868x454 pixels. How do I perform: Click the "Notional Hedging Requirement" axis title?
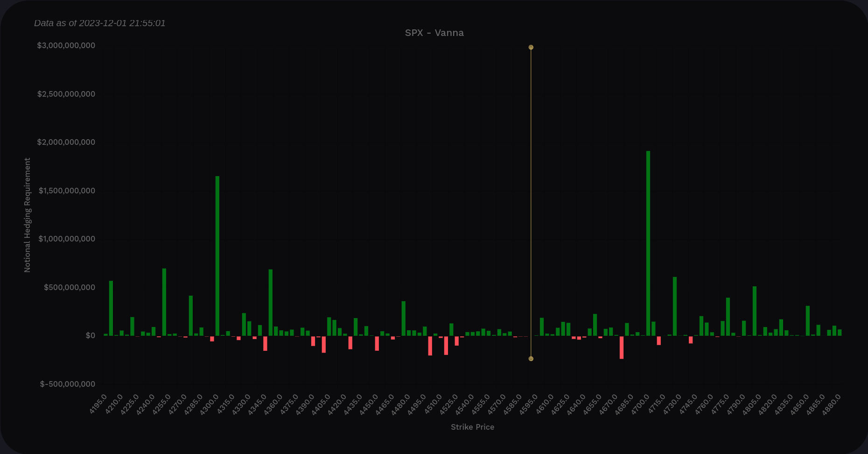(27, 215)
